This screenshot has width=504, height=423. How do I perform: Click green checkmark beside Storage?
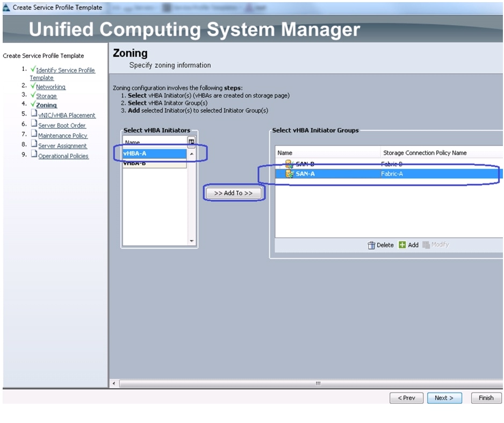pos(33,94)
